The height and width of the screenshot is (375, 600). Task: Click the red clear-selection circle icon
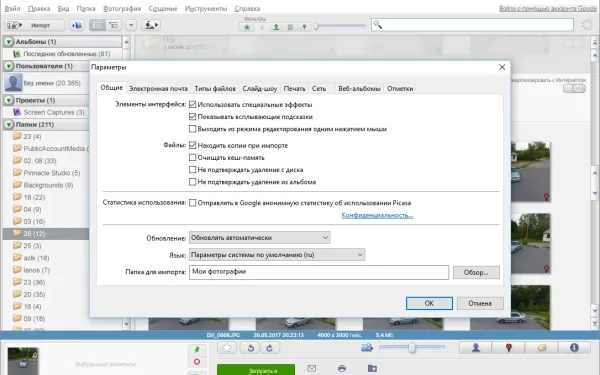197,362
